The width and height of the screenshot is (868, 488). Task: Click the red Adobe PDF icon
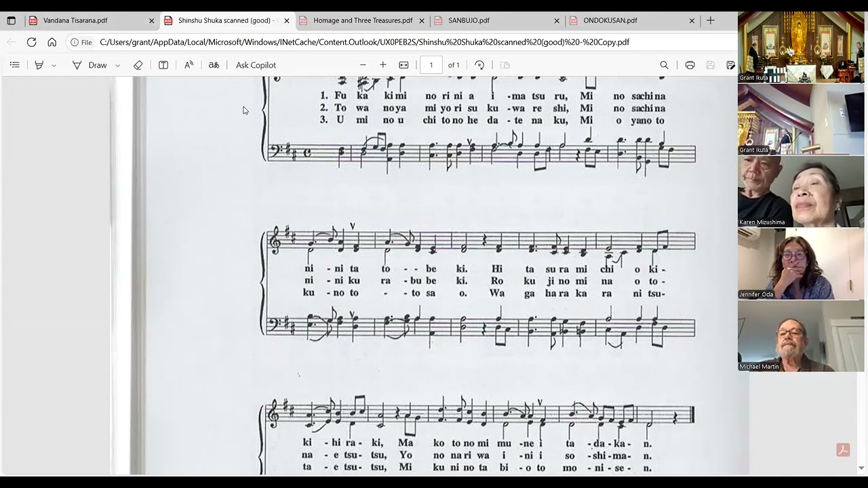(843, 450)
